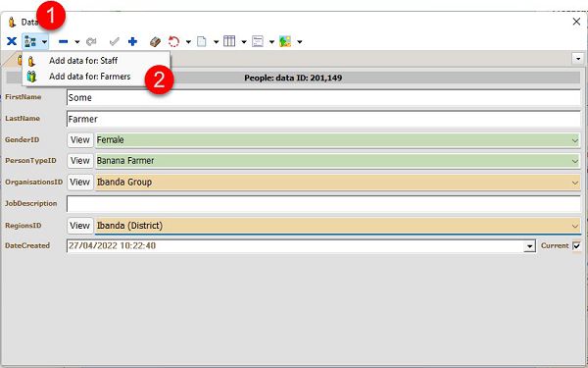Click the table columns layout icon
Image resolution: width=588 pixels, height=368 pixels.
click(229, 41)
